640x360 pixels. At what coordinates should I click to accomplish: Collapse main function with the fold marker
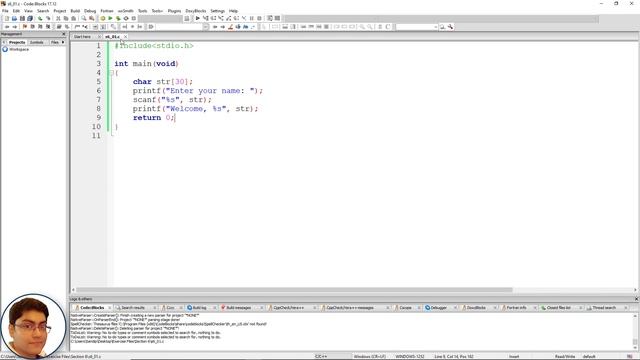pyautogui.click(x=111, y=73)
